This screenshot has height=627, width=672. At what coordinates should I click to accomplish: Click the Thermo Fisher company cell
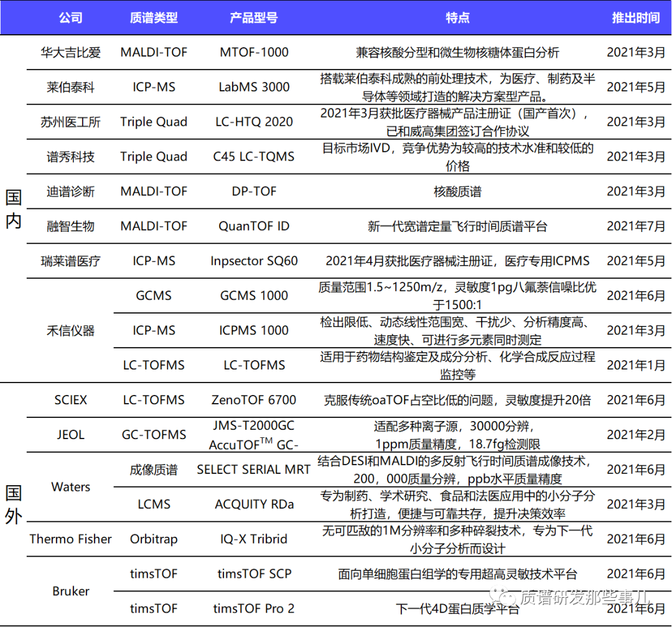click(70, 539)
